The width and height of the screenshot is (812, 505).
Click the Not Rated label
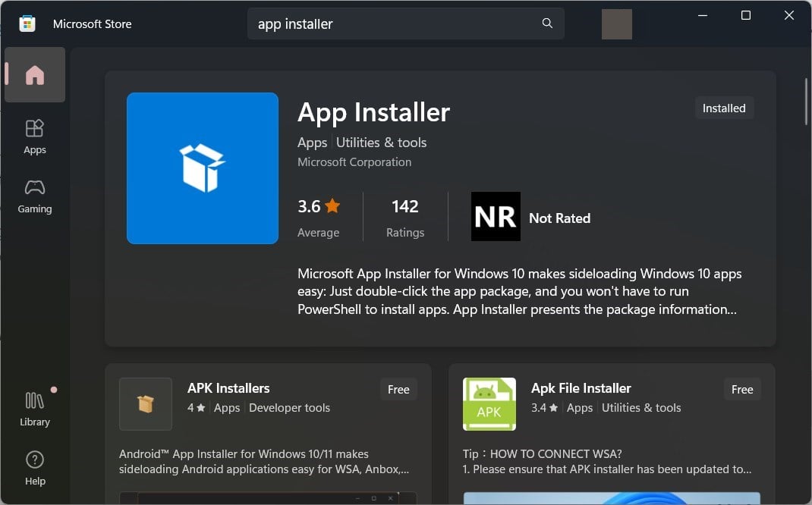559,218
